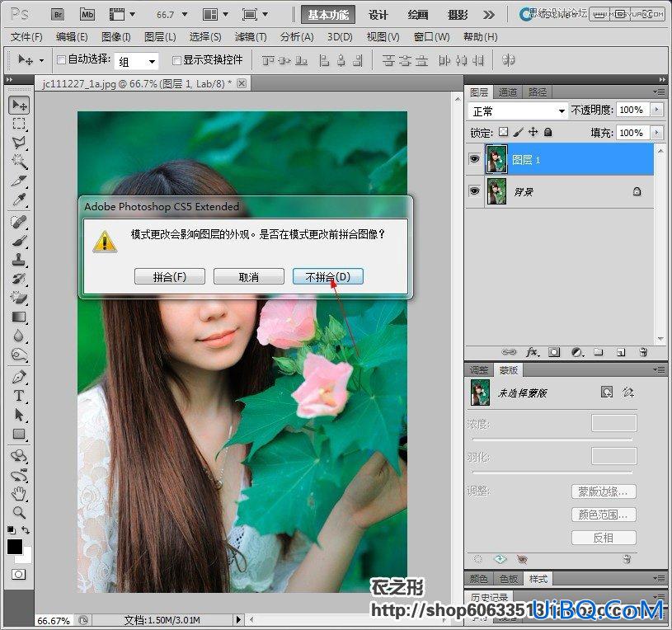Launch Mini Bridge from top bar
Image resolution: width=672 pixels, height=630 pixels.
[87, 15]
